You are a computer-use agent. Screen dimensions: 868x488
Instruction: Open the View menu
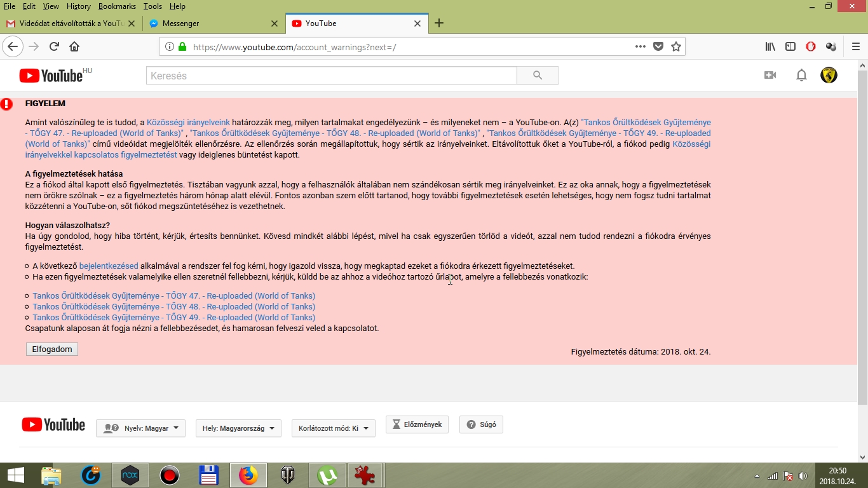point(51,6)
